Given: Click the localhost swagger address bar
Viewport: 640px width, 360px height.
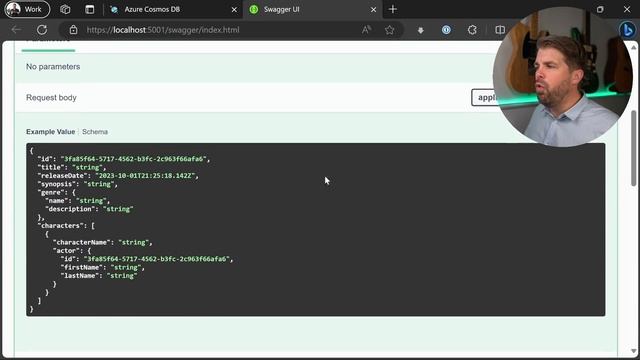Looking at the screenshot, I should coord(163,30).
